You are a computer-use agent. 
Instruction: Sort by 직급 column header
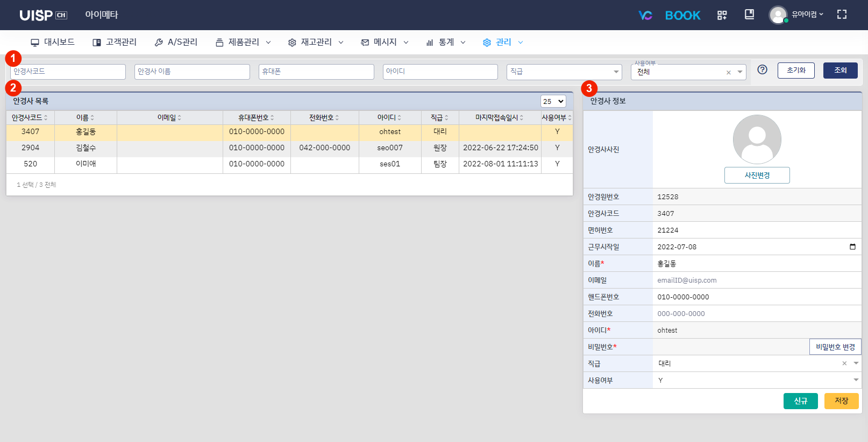click(440, 117)
